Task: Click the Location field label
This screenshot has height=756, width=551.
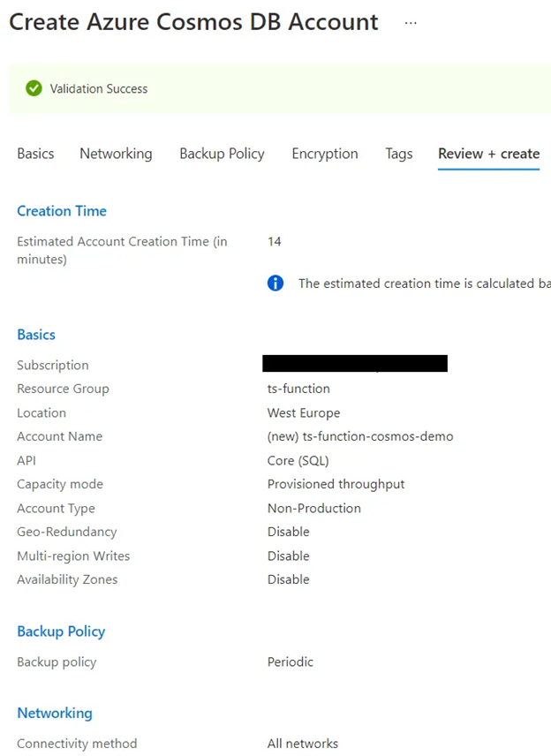Action: point(42,413)
